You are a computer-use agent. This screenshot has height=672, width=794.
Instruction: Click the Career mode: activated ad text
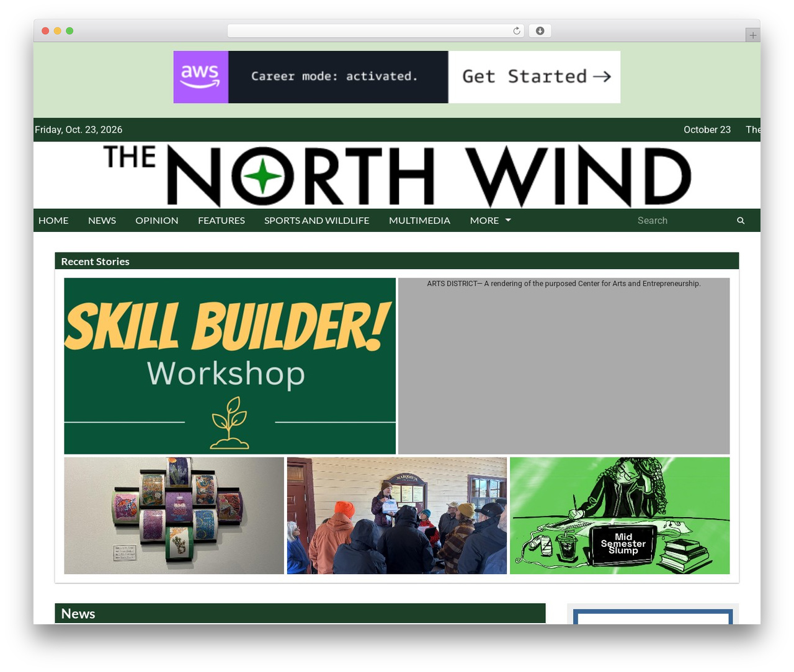[x=334, y=76]
